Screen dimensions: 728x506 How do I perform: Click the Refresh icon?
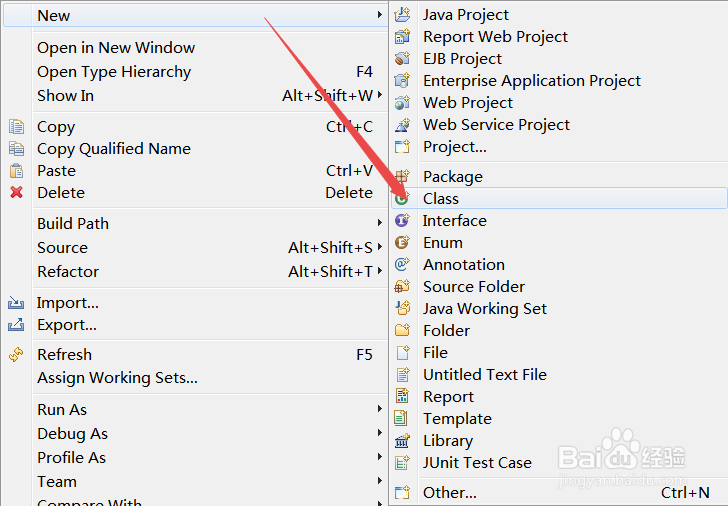point(16,355)
